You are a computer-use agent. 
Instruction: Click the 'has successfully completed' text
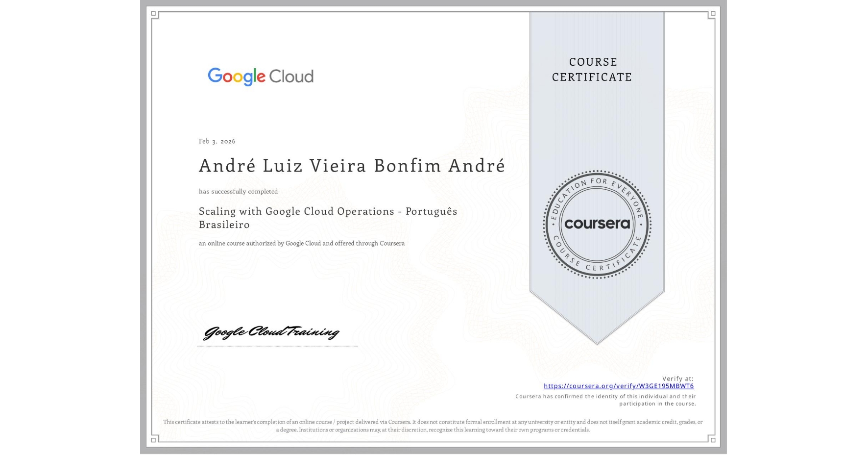[x=238, y=191]
